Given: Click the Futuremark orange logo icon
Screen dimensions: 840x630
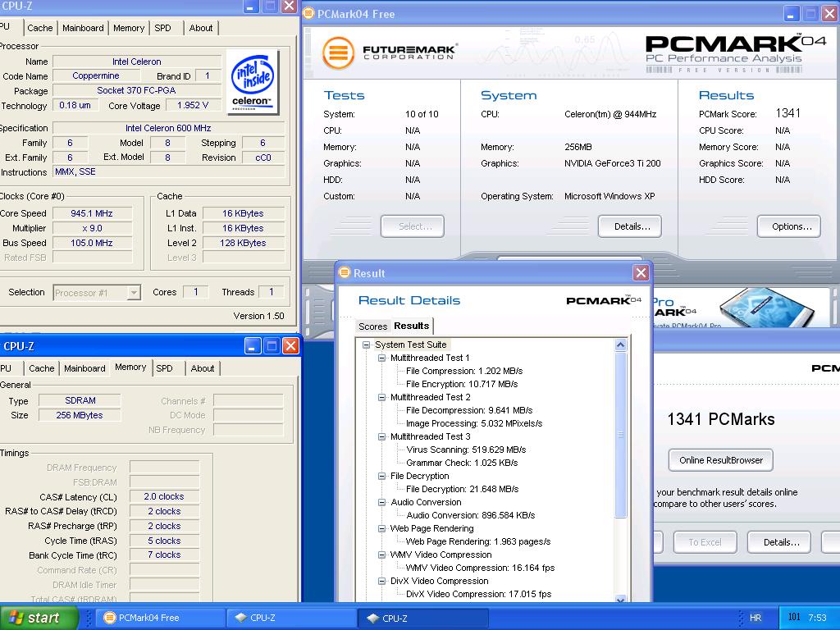Looking at the screenshot, I should (338, 53).
